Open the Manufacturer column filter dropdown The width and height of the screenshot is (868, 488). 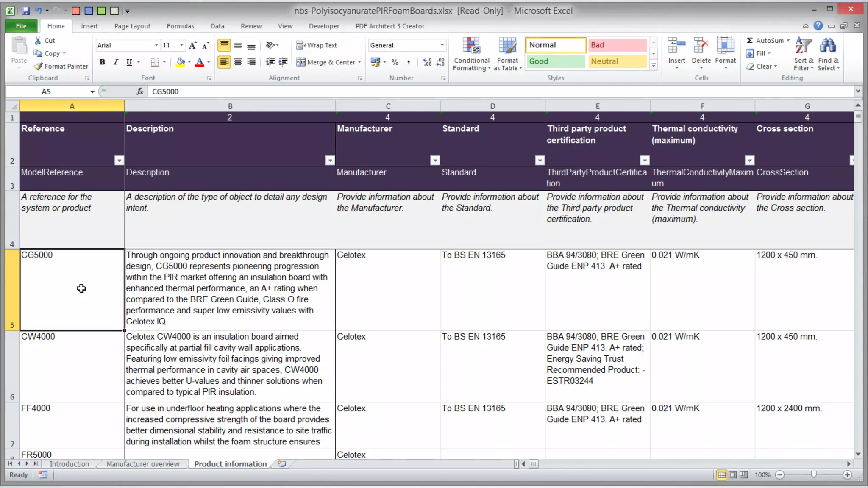click(x=435, y=160)
